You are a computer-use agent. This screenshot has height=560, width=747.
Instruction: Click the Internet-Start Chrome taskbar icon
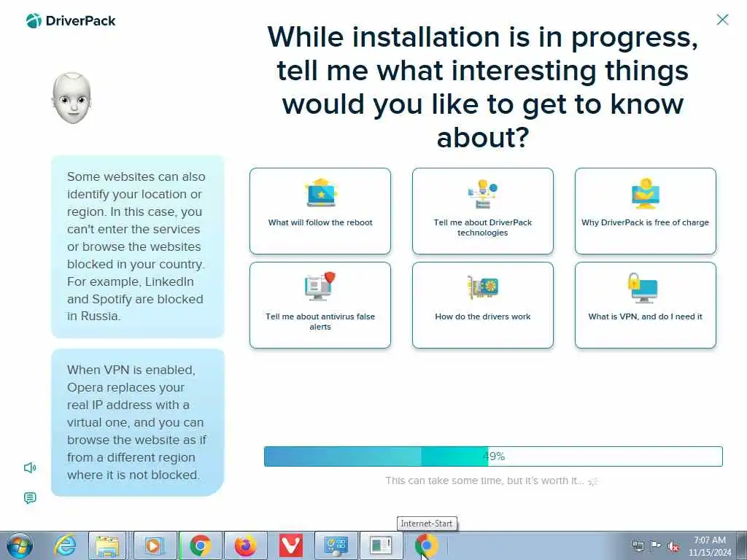pyautogui.click(x=426, y=545)
